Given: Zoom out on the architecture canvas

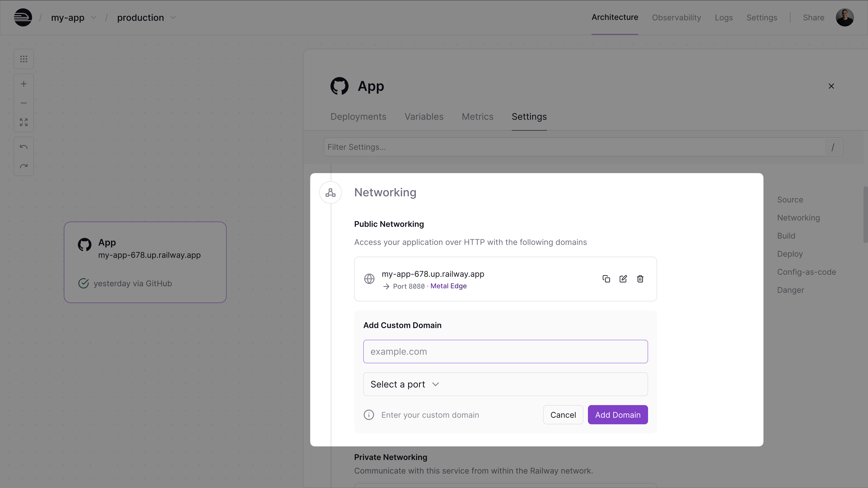Looking at the screenshot, I should [x=24, y=103].
